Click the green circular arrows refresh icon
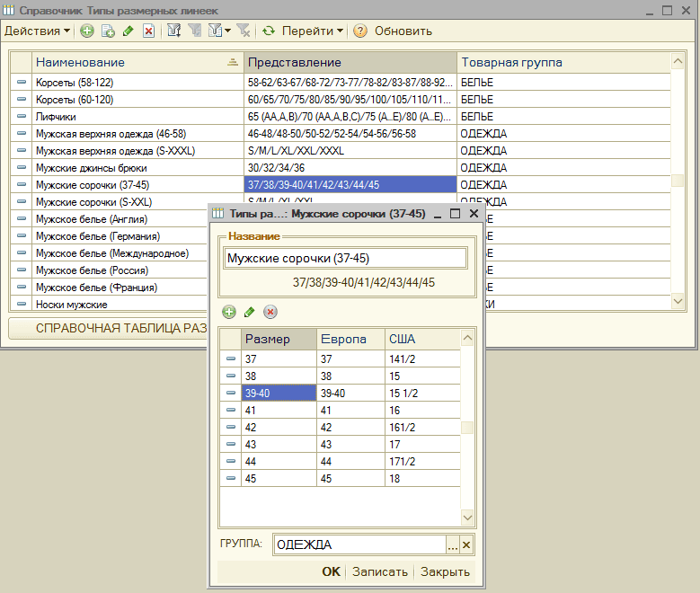Viewport: 700px width, 593px height. (x=269, y=31)
